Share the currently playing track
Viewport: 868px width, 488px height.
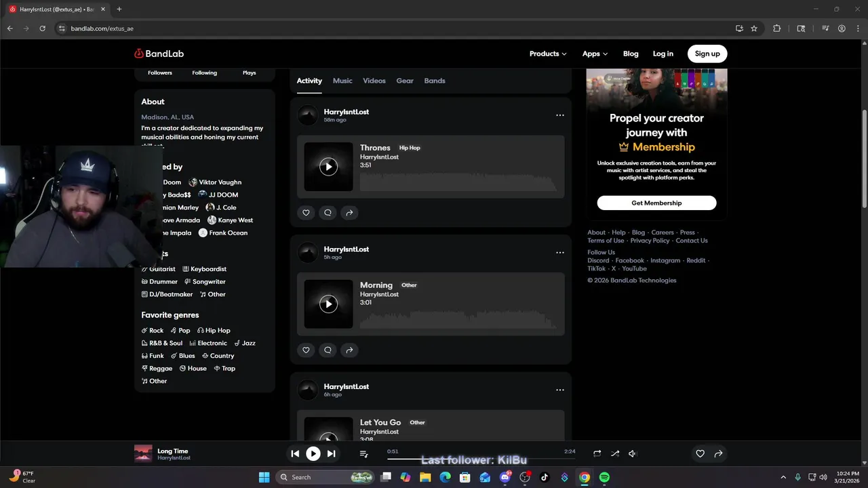(x=718, y=454)
